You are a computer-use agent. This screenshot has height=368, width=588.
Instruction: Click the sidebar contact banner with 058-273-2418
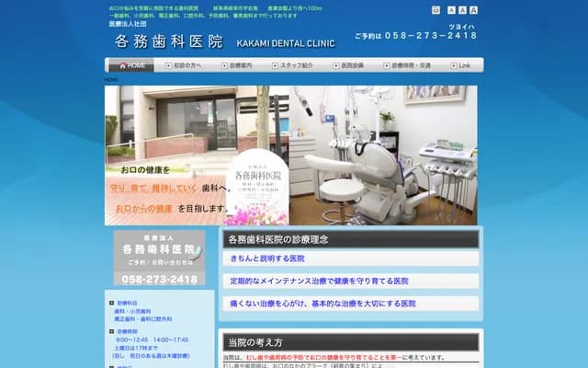160,258
